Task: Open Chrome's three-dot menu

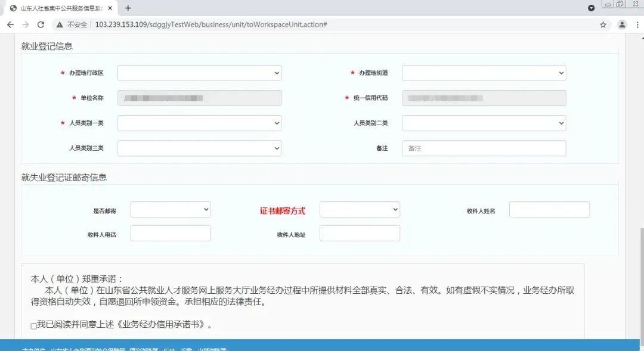Action: coord(637,24)
